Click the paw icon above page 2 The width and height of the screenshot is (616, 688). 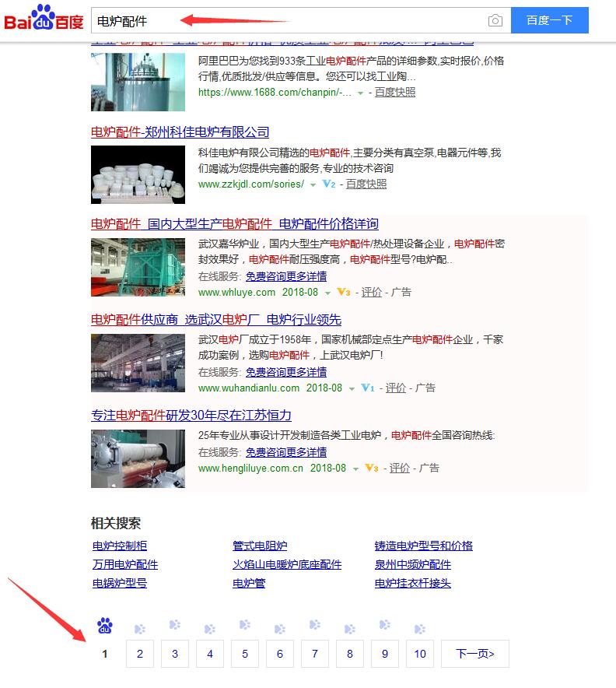140,629
